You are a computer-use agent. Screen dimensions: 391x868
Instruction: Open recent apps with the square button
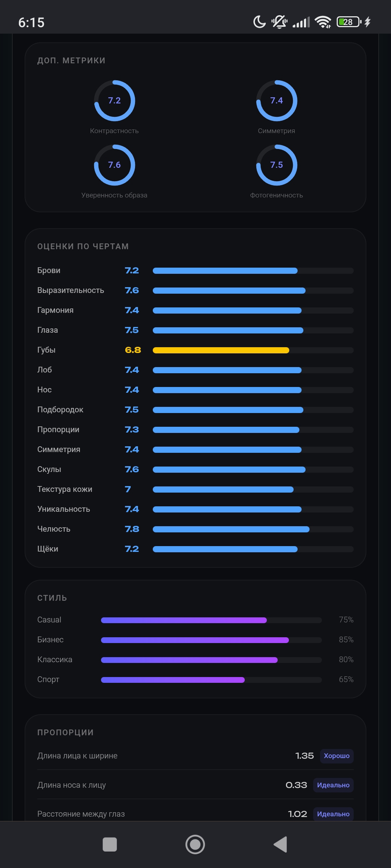tap(110, 844)
